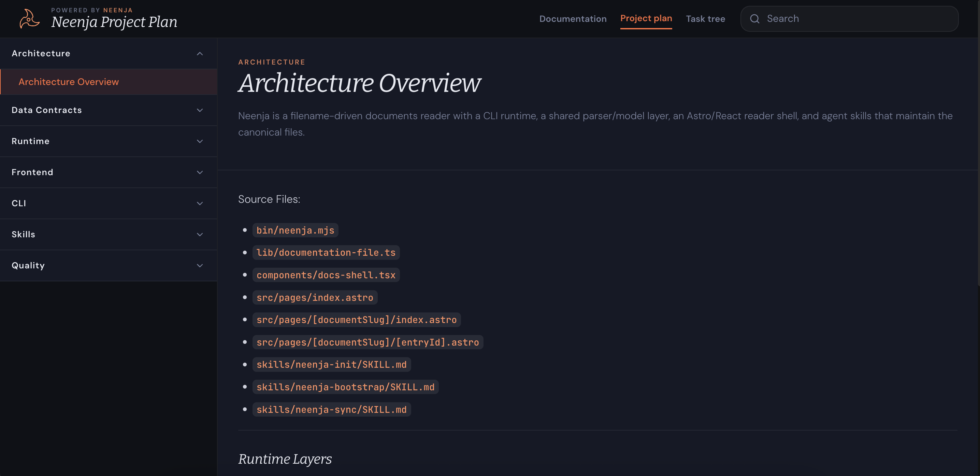Click the components/docs-shell.tsx code label

click(326, 275)
